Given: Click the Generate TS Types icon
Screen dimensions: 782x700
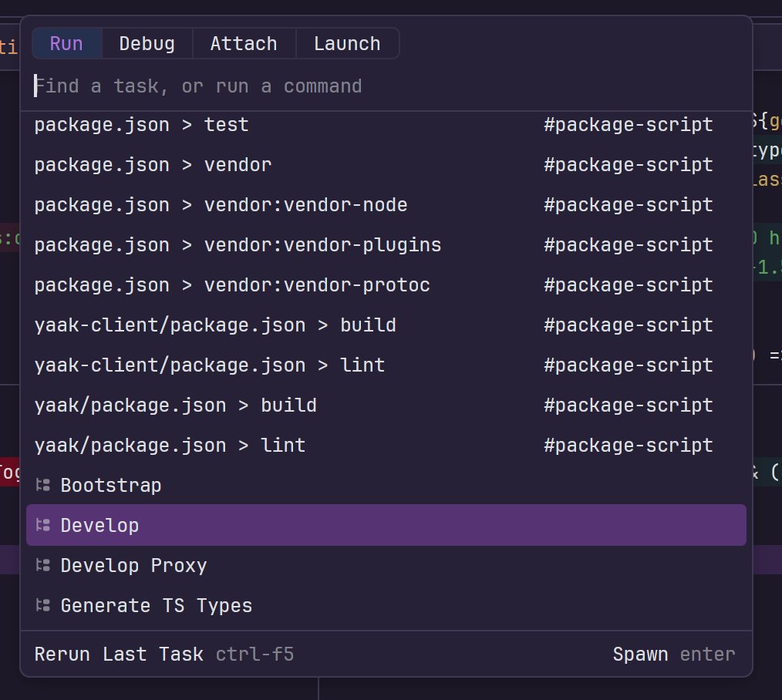Looking at the screenshot, I should click(43, 605).
